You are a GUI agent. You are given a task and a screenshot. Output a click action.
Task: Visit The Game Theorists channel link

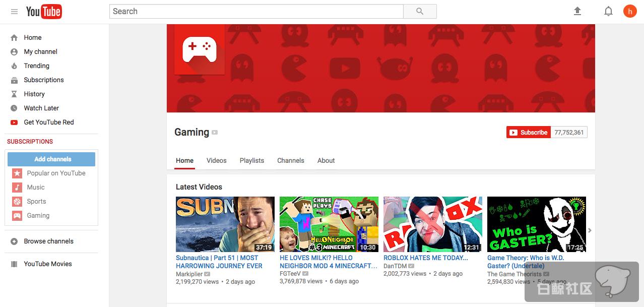(x=514, y=274)
